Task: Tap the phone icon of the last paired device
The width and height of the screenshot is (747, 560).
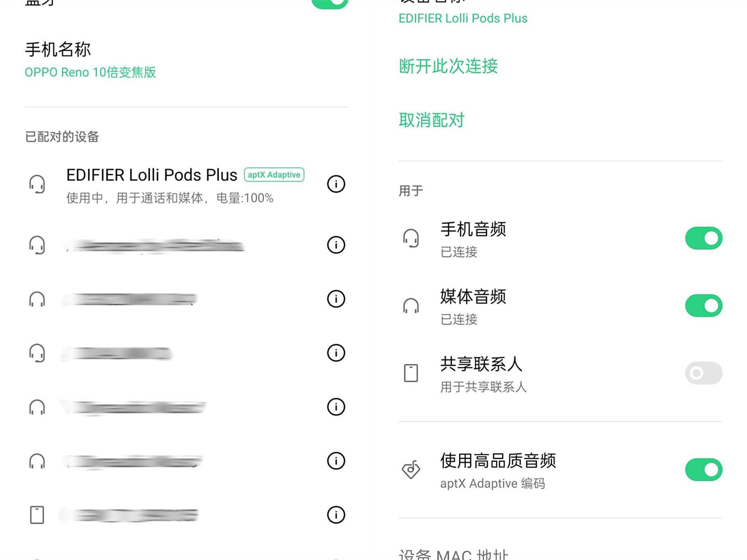Action: (x=38, y=515)
